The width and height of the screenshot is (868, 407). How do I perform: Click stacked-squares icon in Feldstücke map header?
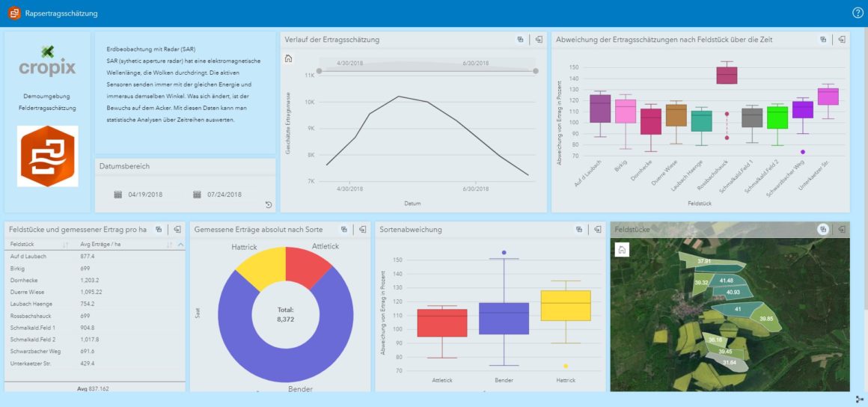822,230
